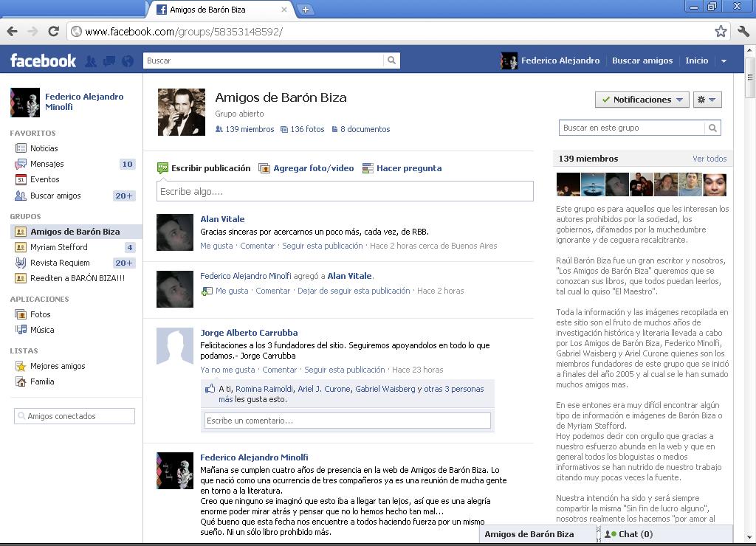The width and height of the screenshot is (756, 546).
Task: Open account dropdown arrow in header
Action: (724, 61)
